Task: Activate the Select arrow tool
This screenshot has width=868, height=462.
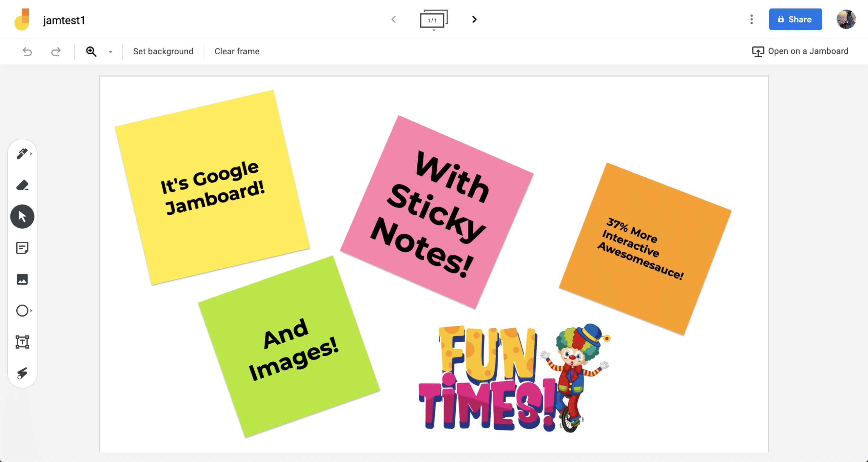Action: click(x=22, y=216)
